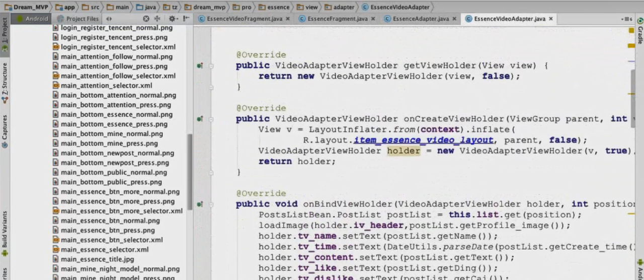Open the hidden editor tabs list dropdown

[x=627, y=19]
